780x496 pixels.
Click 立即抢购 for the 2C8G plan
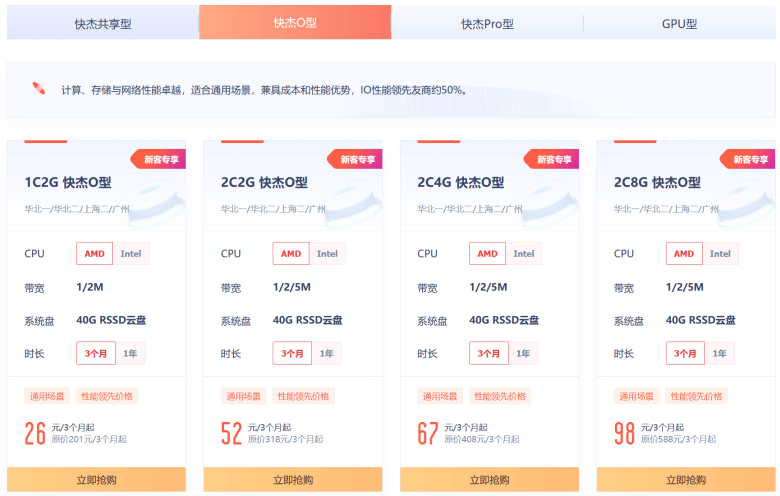coord(686,480)
